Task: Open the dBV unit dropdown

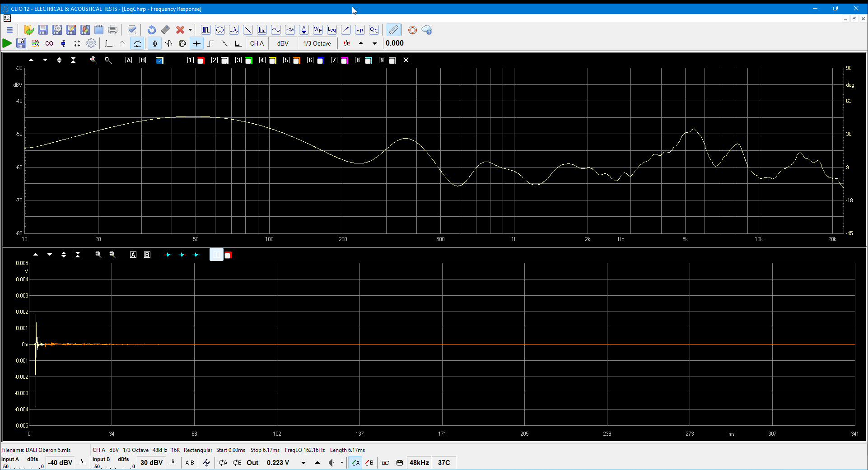Action: tap(283, 43)
